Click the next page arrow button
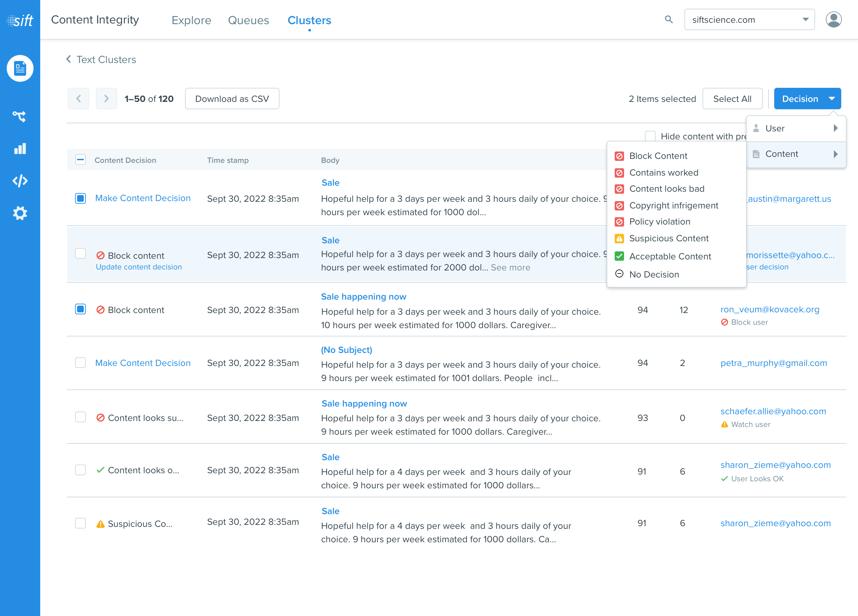This screenshot has width=858, height=616. (106, 99)
